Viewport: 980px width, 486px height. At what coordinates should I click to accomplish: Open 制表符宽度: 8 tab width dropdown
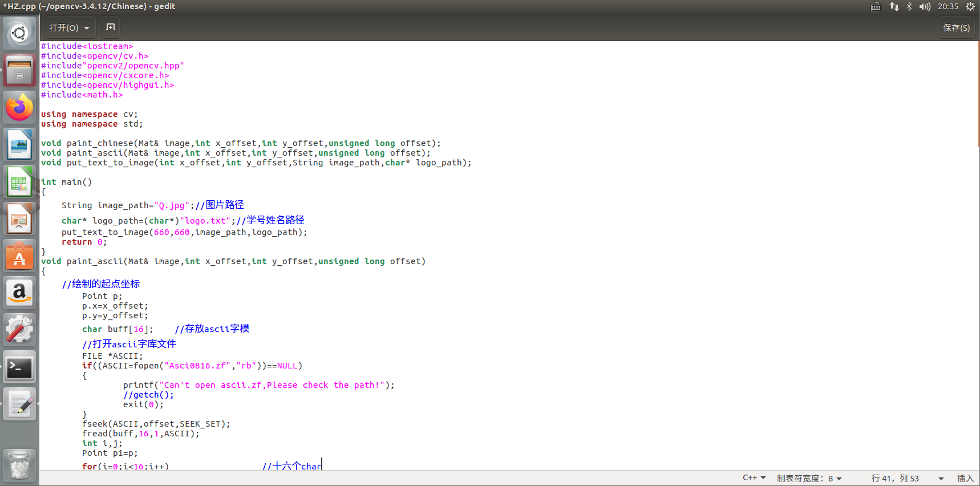coord(809,478)
